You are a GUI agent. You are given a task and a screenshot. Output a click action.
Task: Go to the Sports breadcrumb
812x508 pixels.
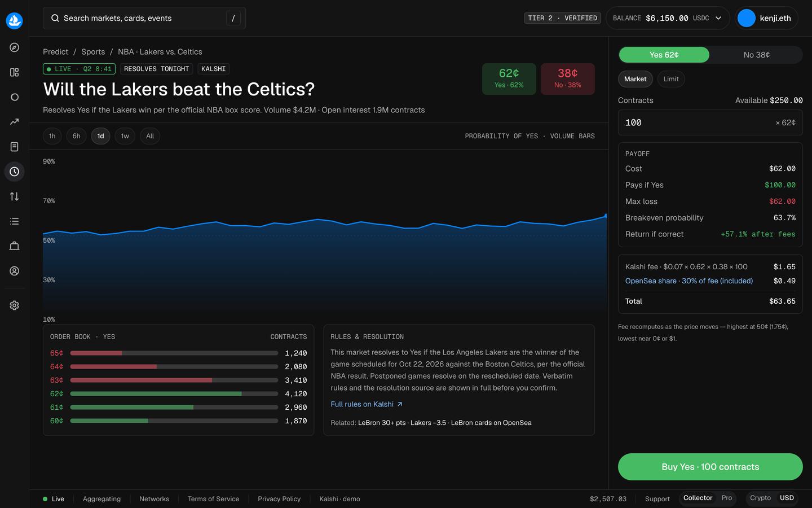click(93, 52)
